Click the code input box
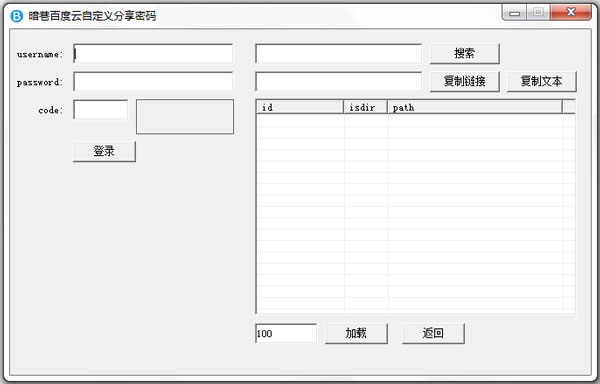 [101, 110]
